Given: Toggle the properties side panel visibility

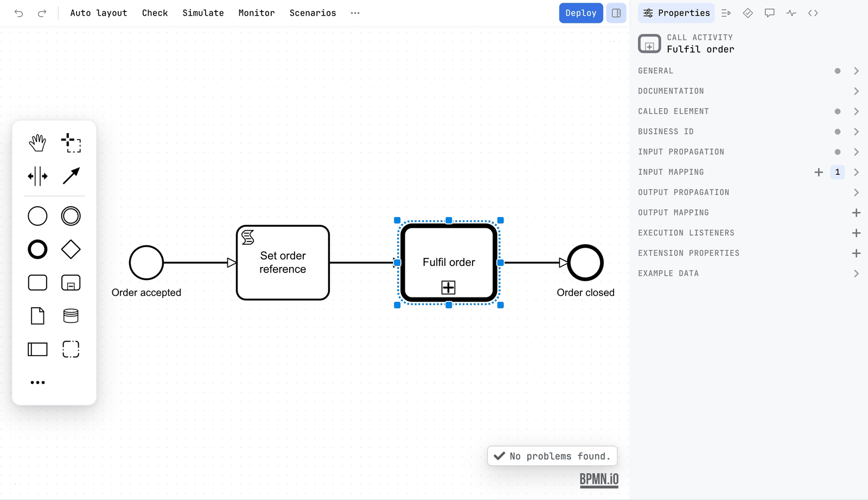Looking at the screenshot, I should (x=616, y=13).
